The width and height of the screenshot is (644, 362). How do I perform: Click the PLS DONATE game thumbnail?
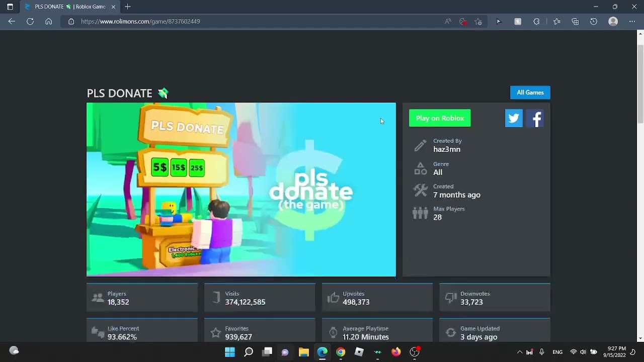(x=241, y=190)
